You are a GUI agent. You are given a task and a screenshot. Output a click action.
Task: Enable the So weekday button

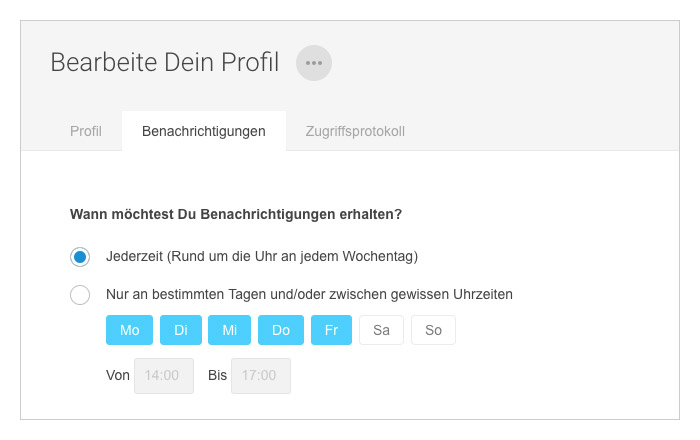433,330
